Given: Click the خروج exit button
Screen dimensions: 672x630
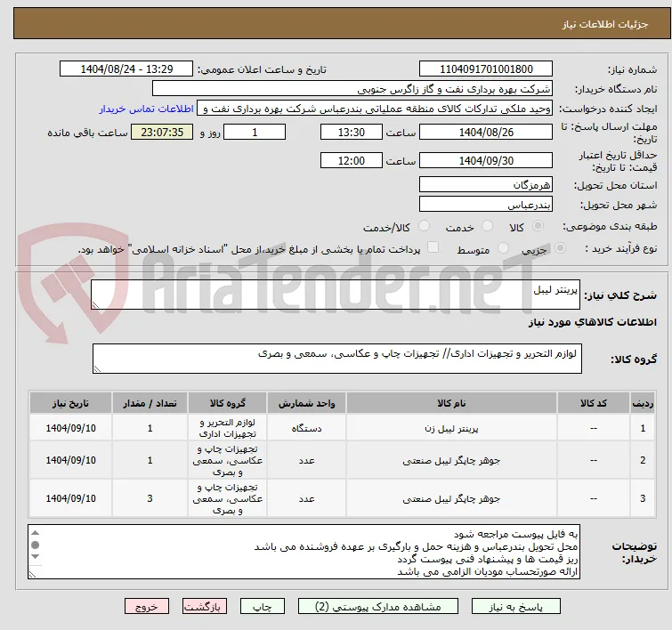Looking at the screenshot, I should click(x=147, y=607).
